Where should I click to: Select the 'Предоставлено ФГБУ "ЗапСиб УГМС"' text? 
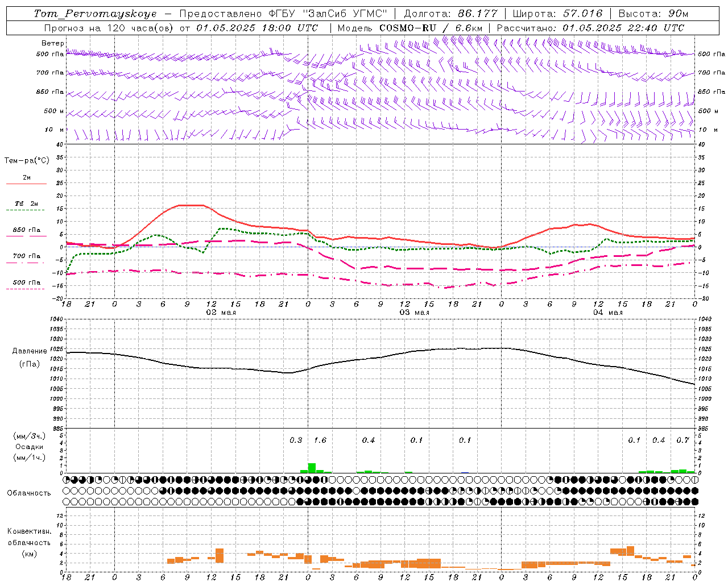tap(283, 14)
